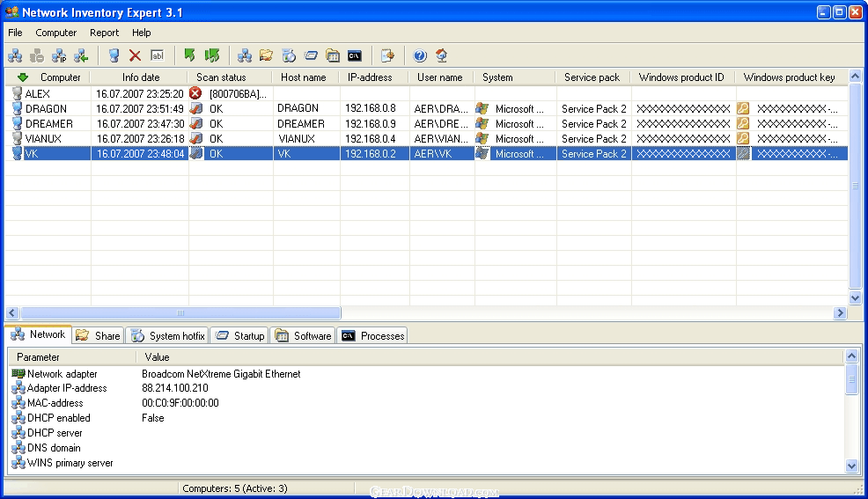Open the Report menu
This screenshot has width=868, height=499.
pos(104,33)
